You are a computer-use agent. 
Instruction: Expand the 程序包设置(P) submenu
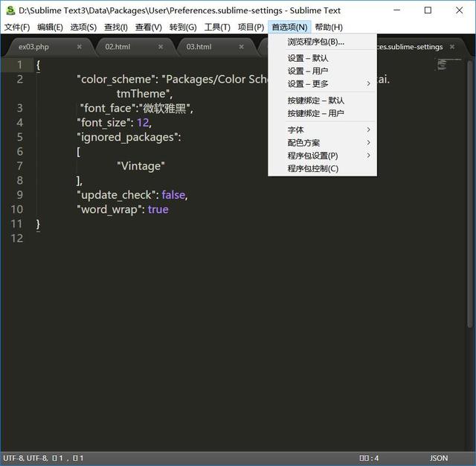click(322, 156)
